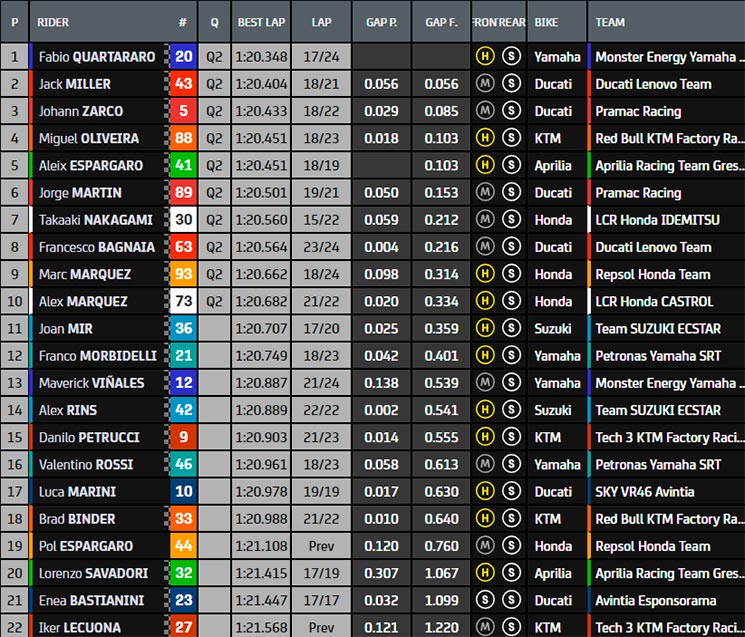The height and width of the screenshot is (637, 745).
Task: Select best lap time 1:21.568
Action: click(x=261, y=627)
